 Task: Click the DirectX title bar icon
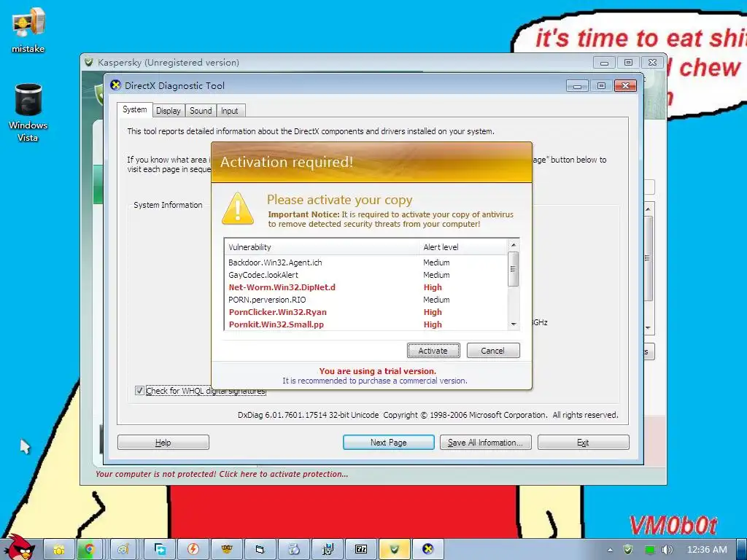(115, 85)
